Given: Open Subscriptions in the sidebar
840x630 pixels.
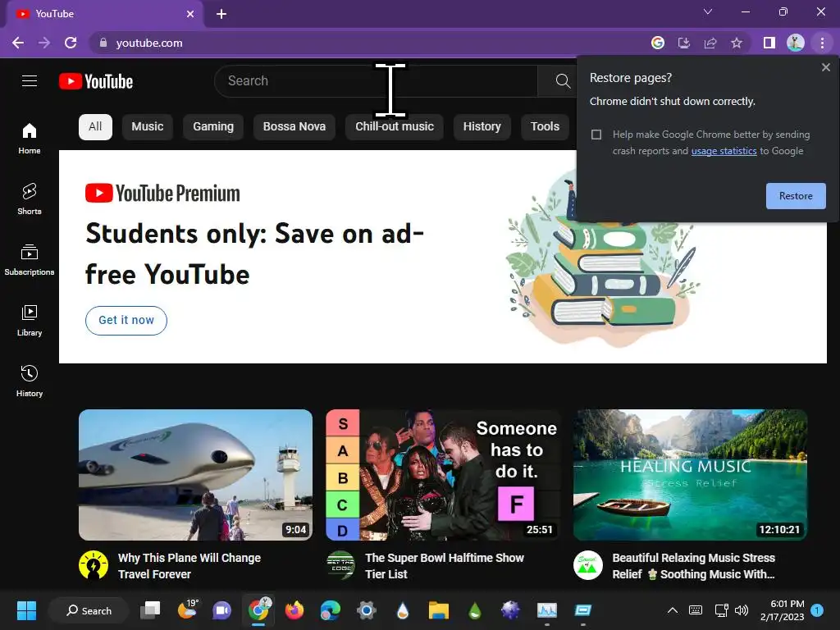Looking at the screenshot, I should pos(30,259).
